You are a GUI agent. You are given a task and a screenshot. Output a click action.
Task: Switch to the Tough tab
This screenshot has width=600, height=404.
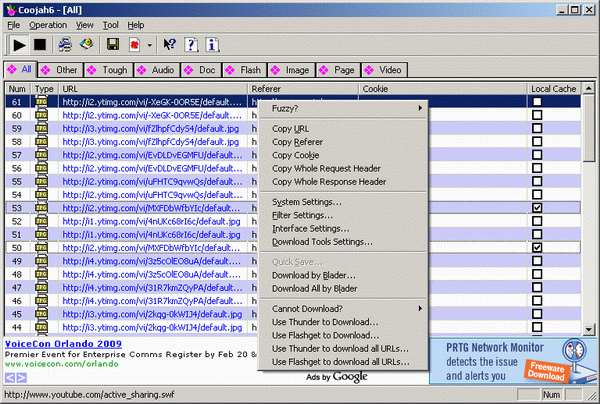click(109, 70)
